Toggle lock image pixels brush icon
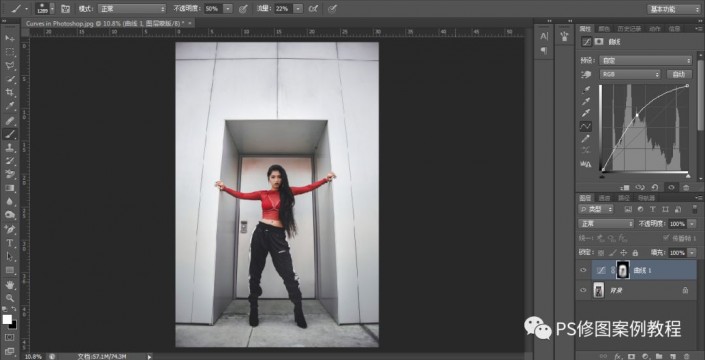The image size is (705, 360). coord(612,253)
